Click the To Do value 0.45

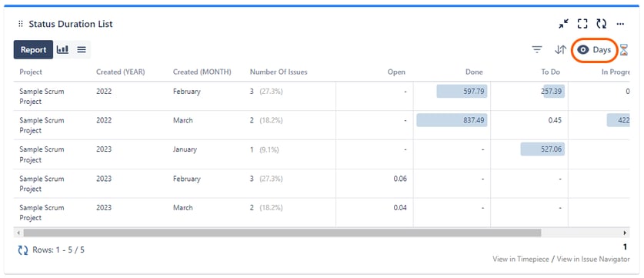555,120
